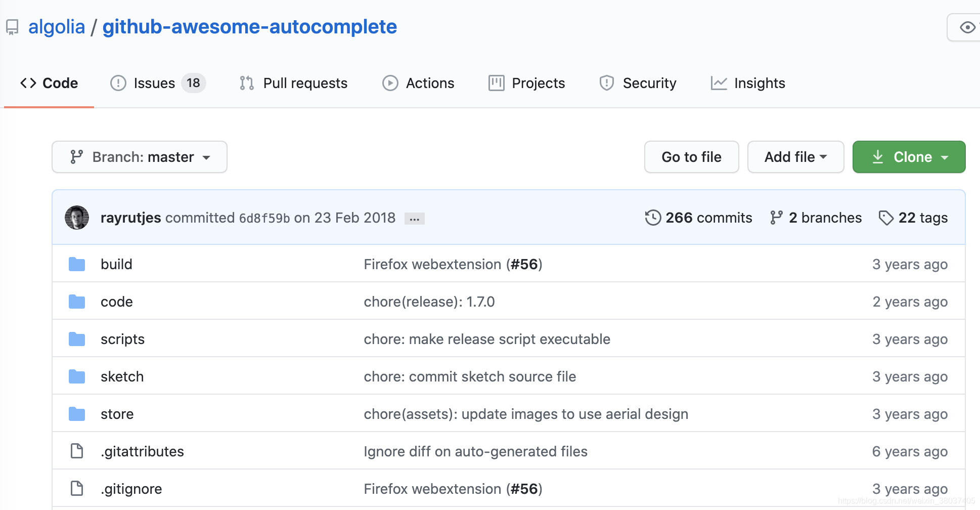The image size is (980, 510).
Task: View the 2 branches link
Action: [816, 218]
